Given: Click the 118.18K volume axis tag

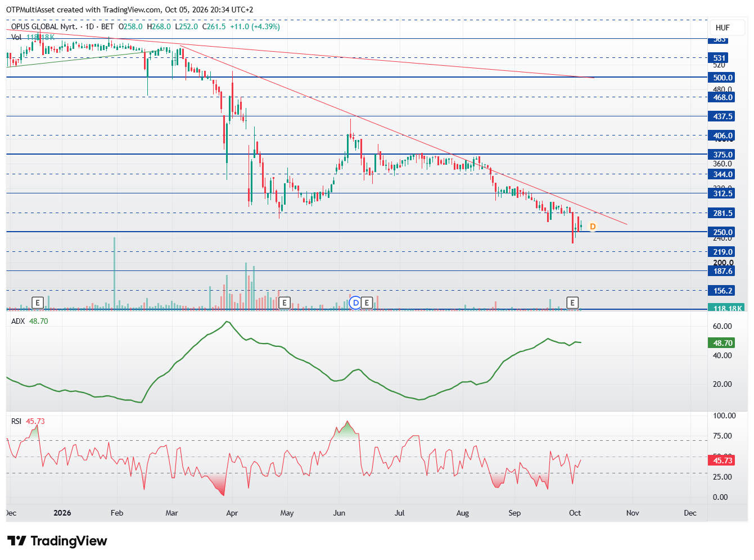Looking at the screenshot, I should [x=726, y=308].
